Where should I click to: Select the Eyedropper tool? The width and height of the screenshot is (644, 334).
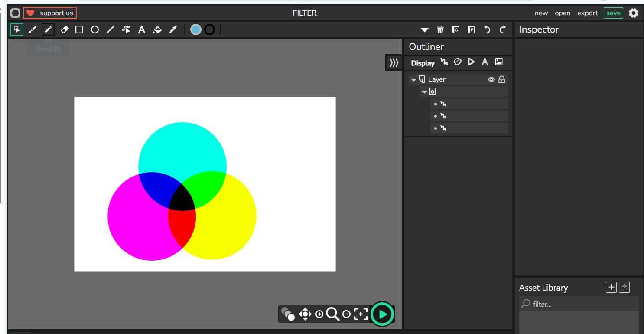coord(173,29)
